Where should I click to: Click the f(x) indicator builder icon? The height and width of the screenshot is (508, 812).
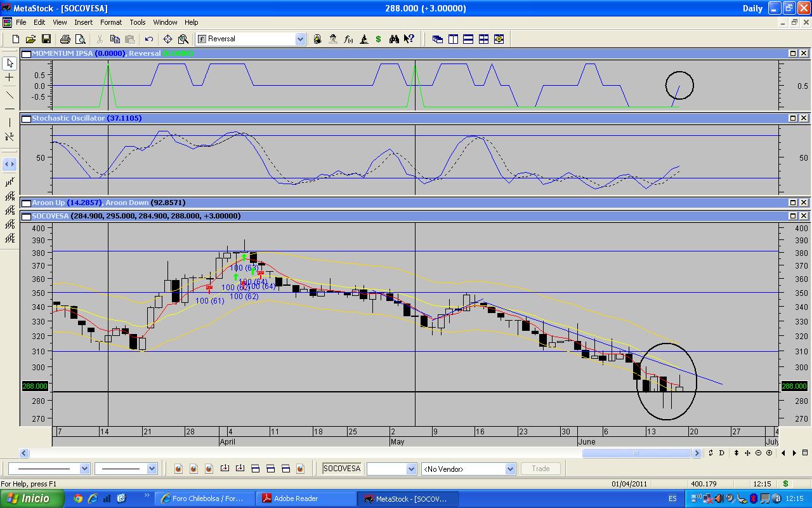pyautogui.click(x=348, y=39)
